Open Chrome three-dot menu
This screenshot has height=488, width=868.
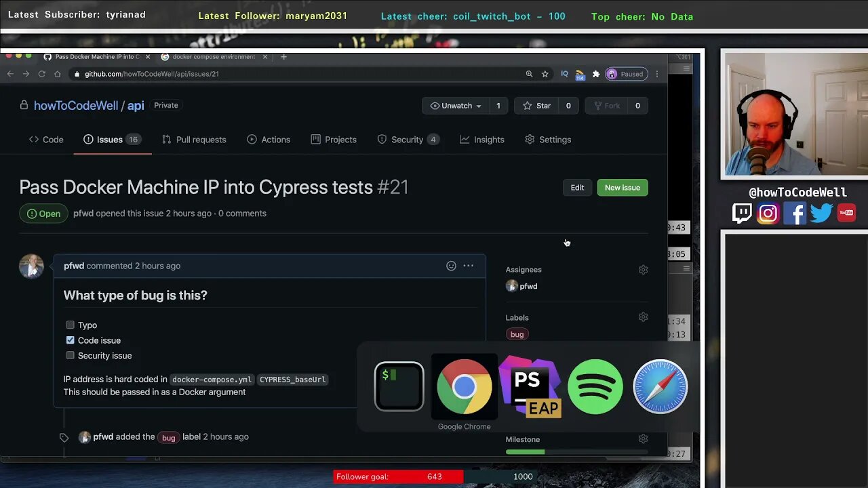pyautogui.click(x=656, y=74)
